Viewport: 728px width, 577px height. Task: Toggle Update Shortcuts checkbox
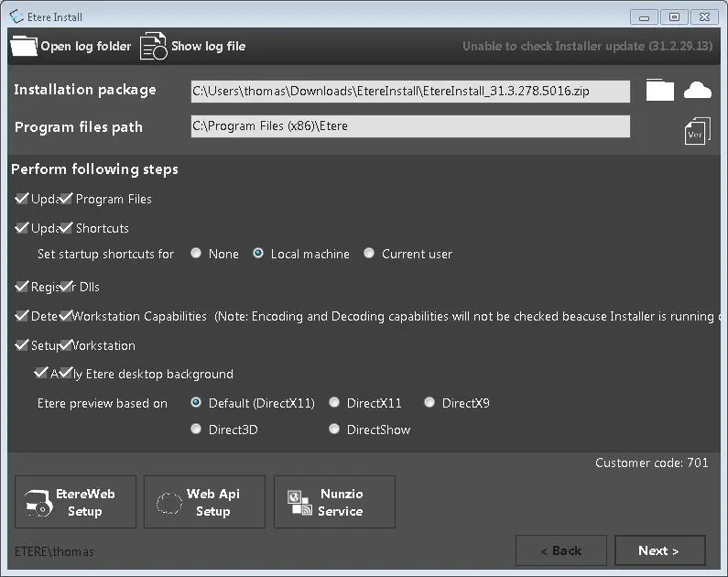click(x=23, y=228)
